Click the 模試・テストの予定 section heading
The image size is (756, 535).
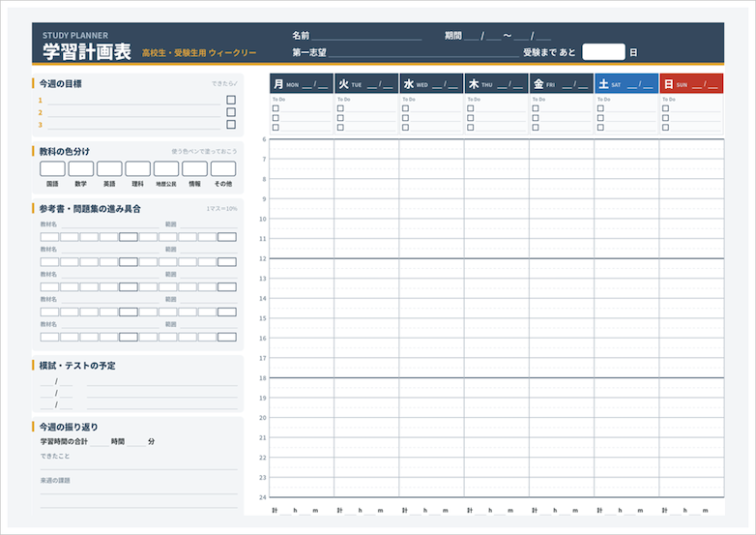77,366
